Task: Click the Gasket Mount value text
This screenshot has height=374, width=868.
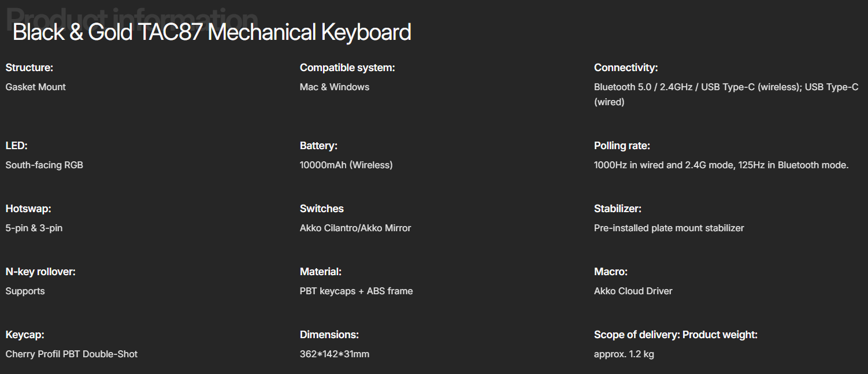Action: (x=35, y=87)
